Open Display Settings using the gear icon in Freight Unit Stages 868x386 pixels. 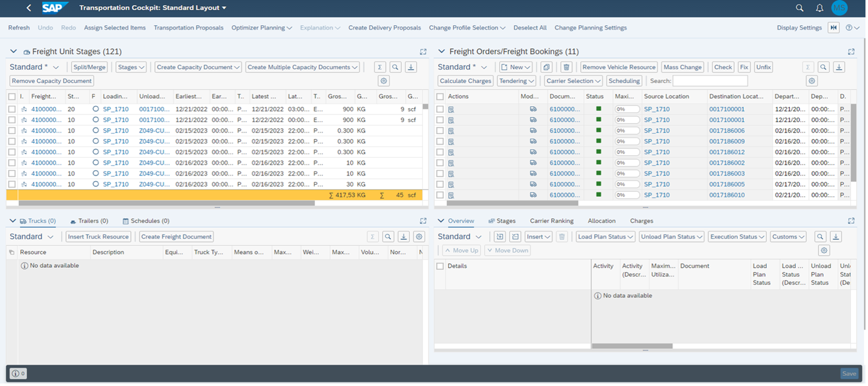[383, 80]
